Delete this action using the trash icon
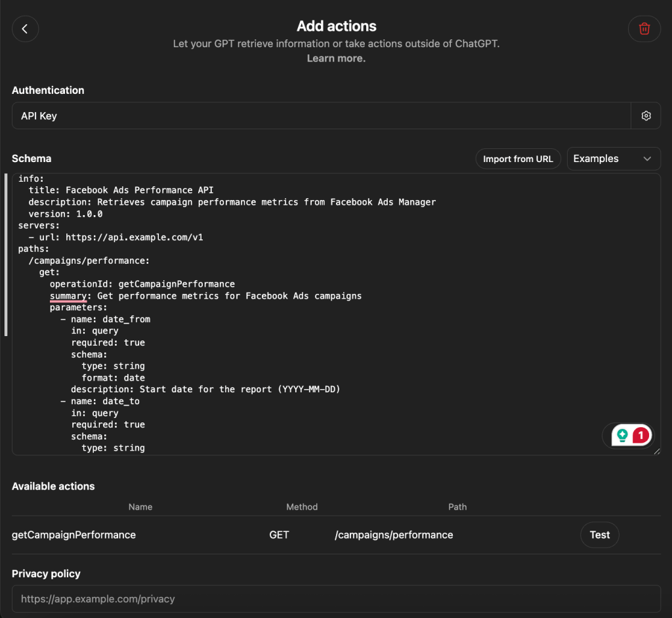Image resolution: width=672 pixels, height=618 pixels. pyautogui.click(x=644, y=28)
